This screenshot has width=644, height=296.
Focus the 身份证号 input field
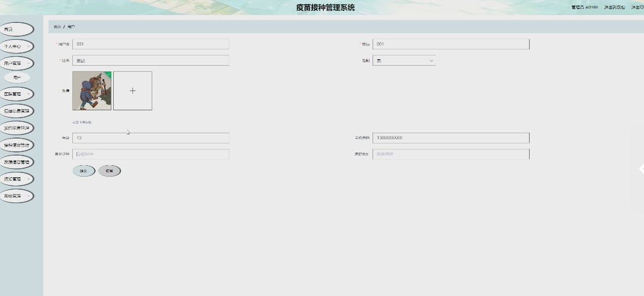tap(150, 154)
